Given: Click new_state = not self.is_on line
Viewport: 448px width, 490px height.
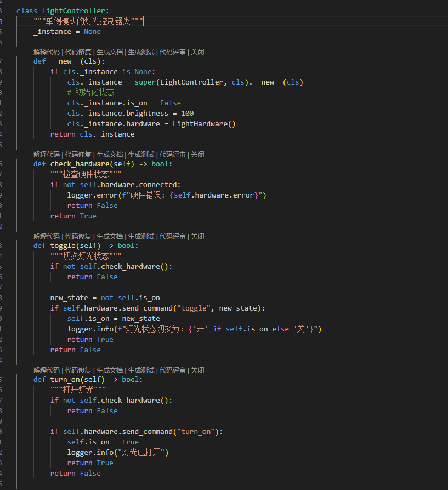Looking at the screenshot, I should [x=105, y=297].
